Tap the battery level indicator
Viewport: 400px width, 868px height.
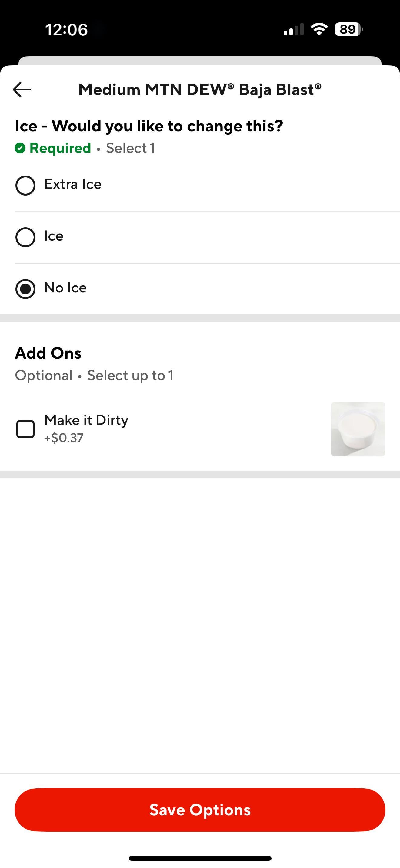pyautogui.click(x=348, y=29)
